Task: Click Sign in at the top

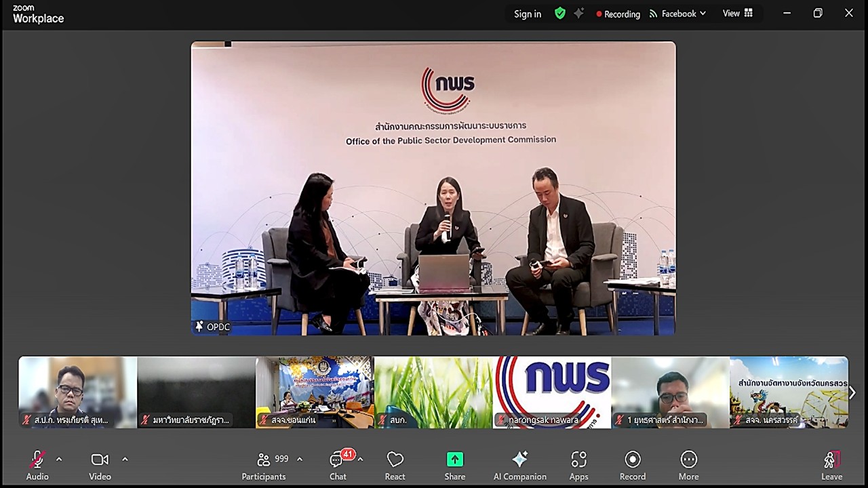Action: tap(528, 14)
